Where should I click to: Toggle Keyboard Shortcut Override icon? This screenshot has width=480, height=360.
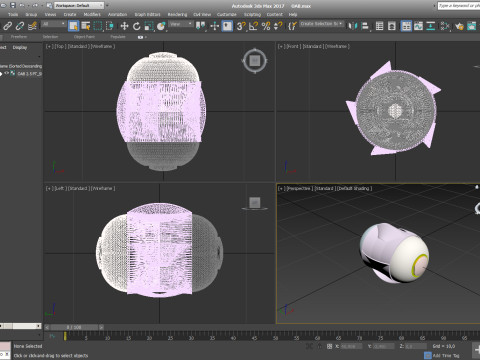(227, 26)
